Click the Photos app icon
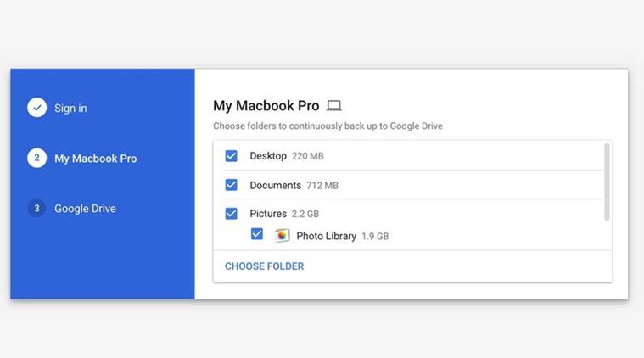Image resolution: width=644 pixels, height=358 pixels. point(282,236)
